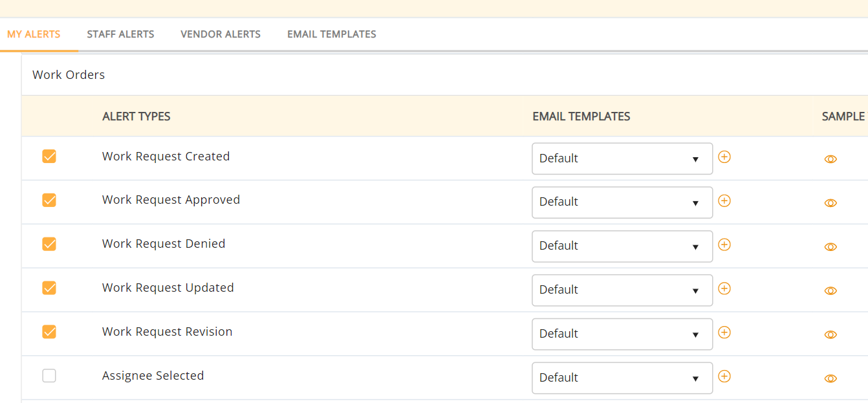The image size is (868, 403).
Task: Open the sample eye icon for Work Request Denied
Action: coord(830,246)
